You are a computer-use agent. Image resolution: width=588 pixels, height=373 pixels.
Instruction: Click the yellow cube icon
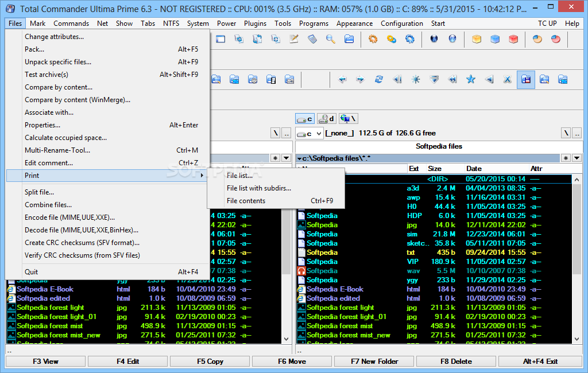477,39
